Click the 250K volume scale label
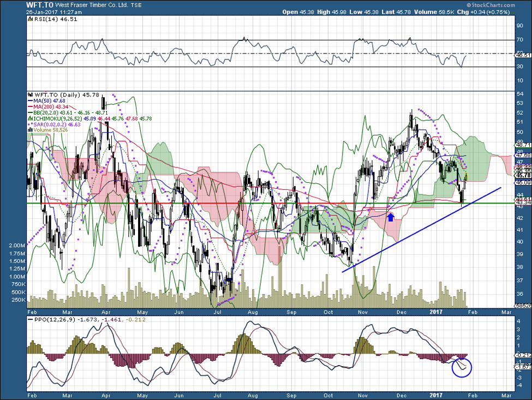The image size is (532, 400). pyautogui.click(x=19, y=300)
